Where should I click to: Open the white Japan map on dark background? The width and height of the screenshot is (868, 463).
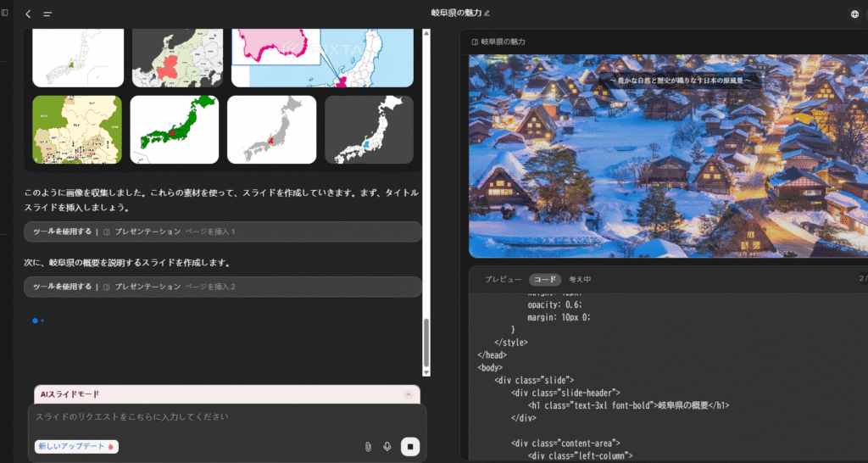[370, 130]
